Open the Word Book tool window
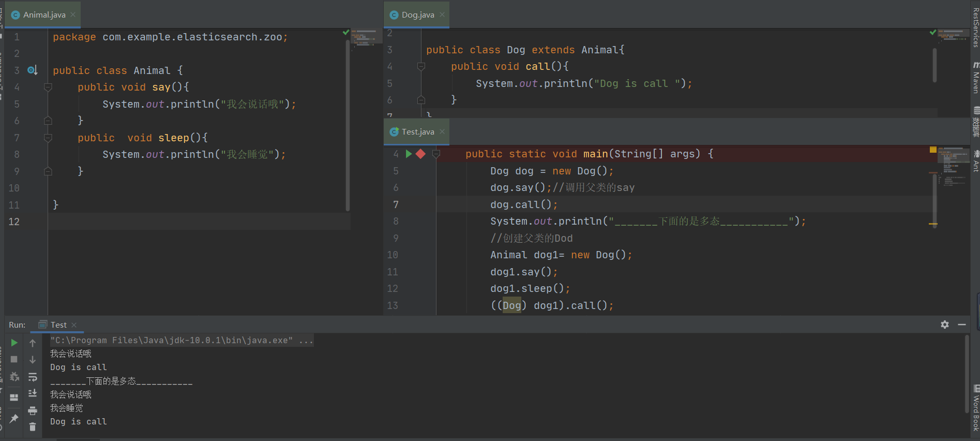The height and width of the screenshot is (441, 980). pyautogui.click(x=975, y=408)
